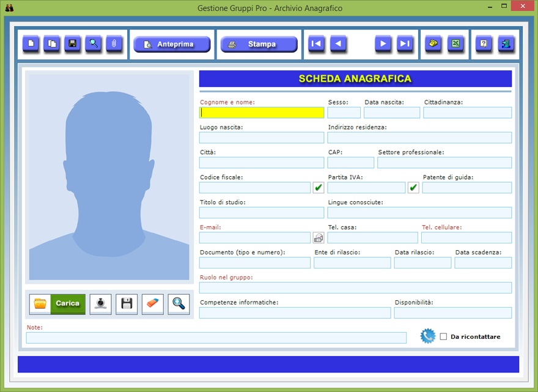Click the duplicate record icon
Viewport: 538px width, 392px height.
[x=52, y=44]
